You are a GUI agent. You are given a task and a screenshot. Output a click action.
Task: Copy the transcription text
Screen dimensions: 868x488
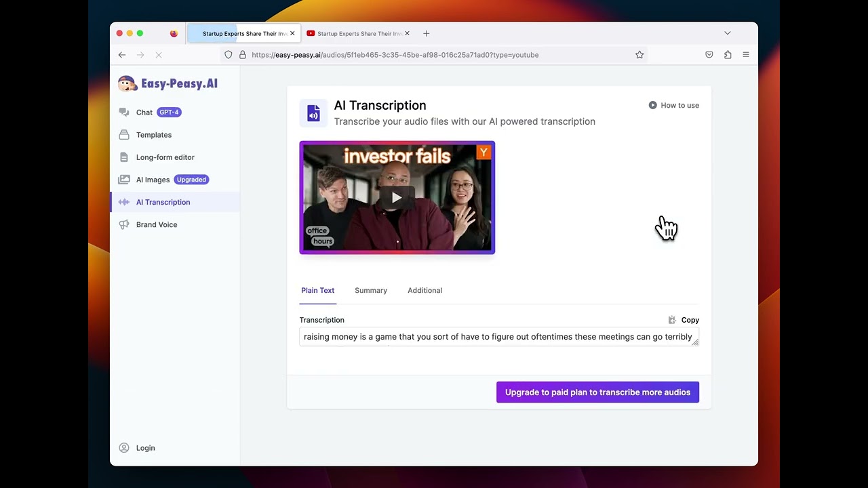click(x=684, y=320)
